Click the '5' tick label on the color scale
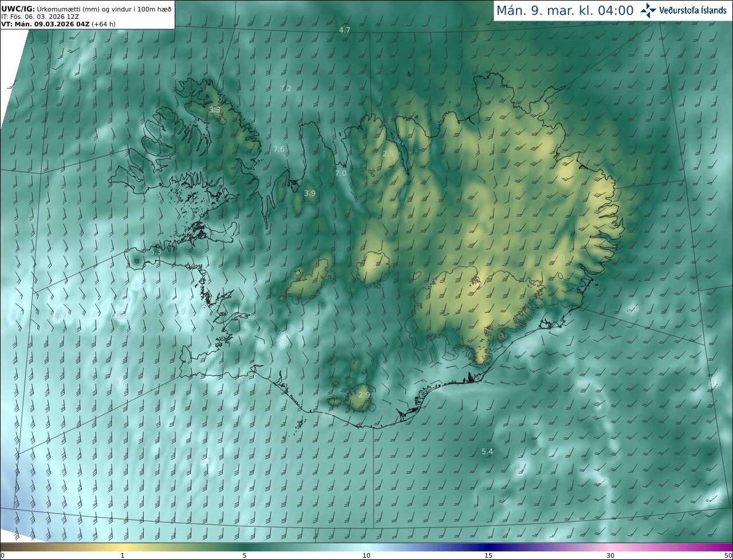The height and width of the screenshot is (560, 733). pyautogui.click(x=245, y=555)
